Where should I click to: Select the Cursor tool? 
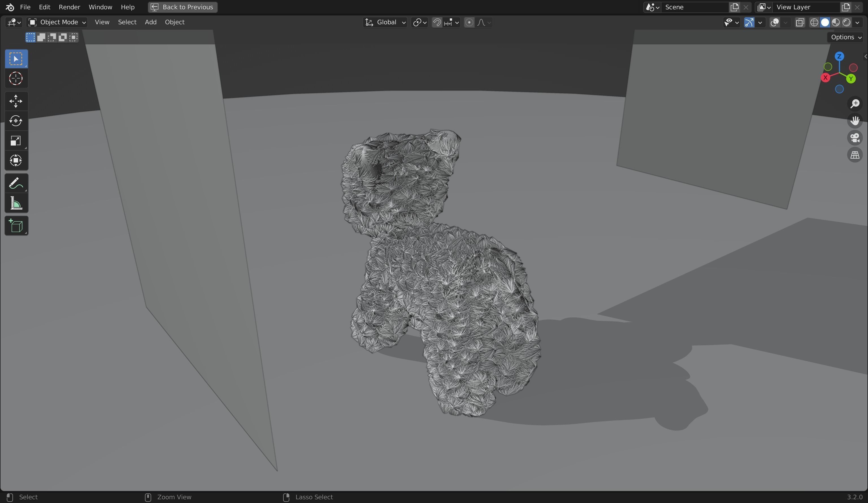click(16, 79)
